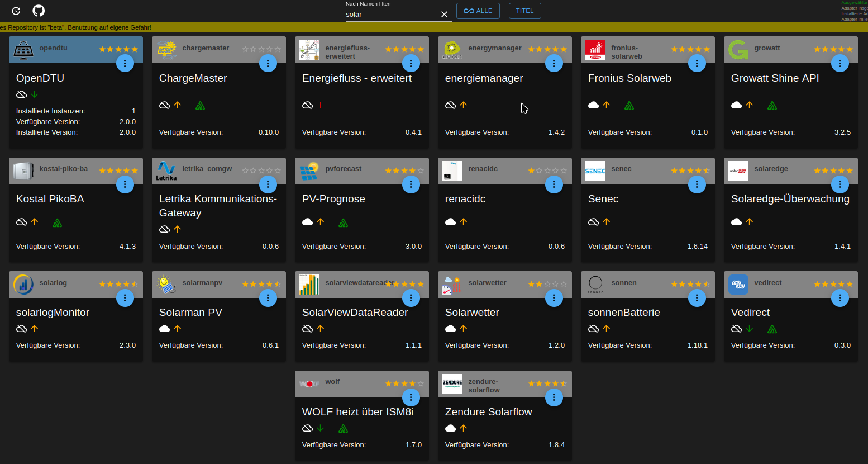This screenshot has width=868, height=464.
Task: Open the three-dot menu on renacidc card
Action: tap(554, 184)
